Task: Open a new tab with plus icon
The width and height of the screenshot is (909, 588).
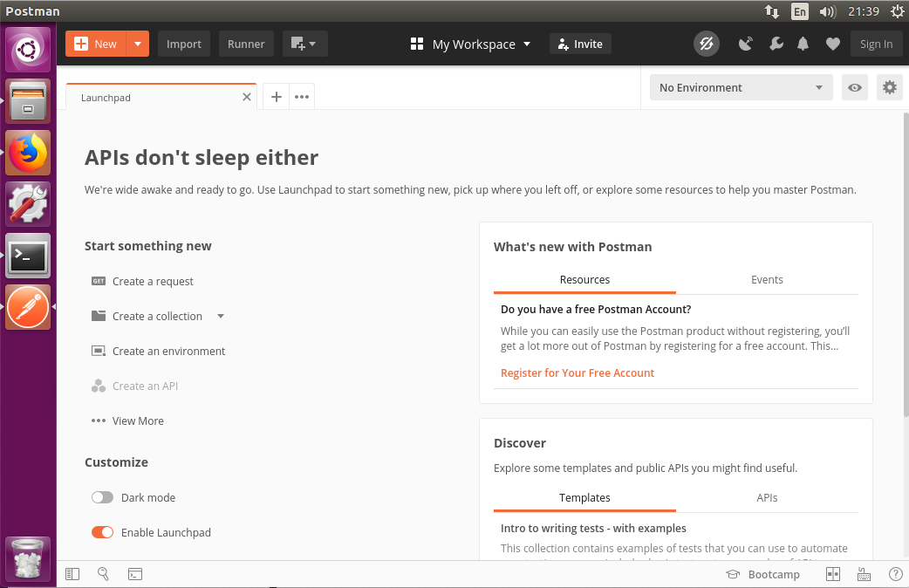Action: tap(277, 97)
